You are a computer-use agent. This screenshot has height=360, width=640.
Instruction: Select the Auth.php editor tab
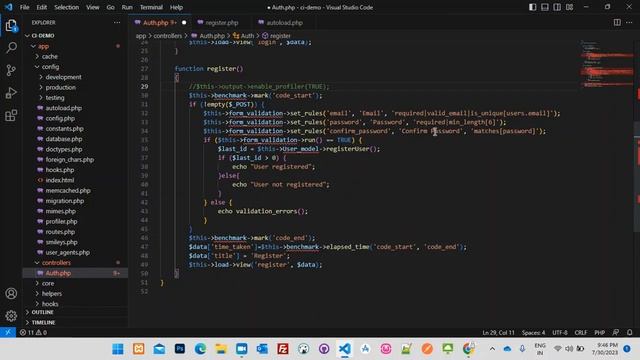tap(160, 22)
